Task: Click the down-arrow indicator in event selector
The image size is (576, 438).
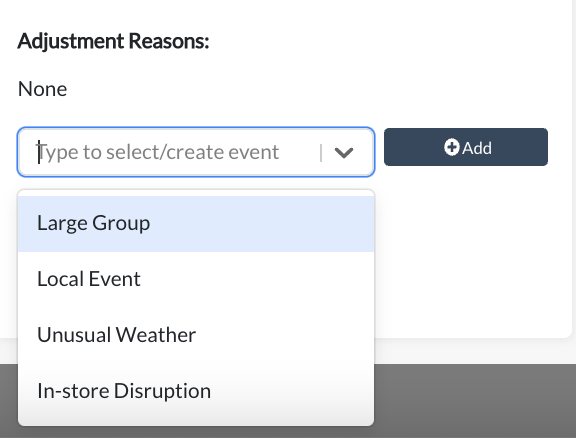Action: pyautogui.click(x=344, y=152)
